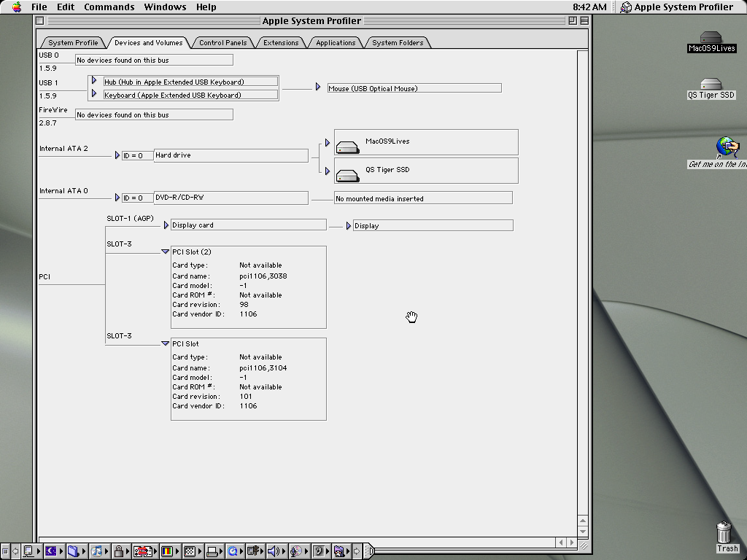Open the Commands menu
This screenshot has height=560, width=747.
coord(109,7)
